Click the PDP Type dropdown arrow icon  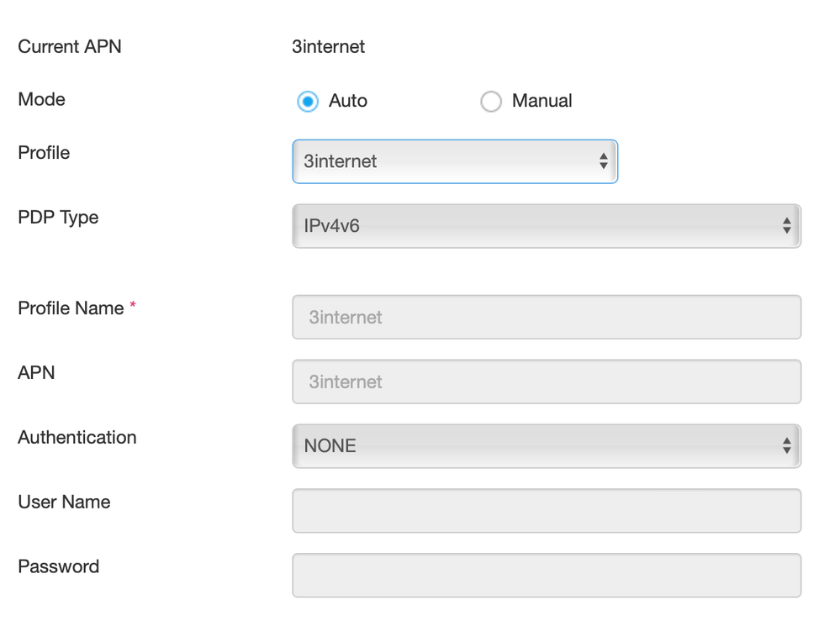[x=786, y=226]
